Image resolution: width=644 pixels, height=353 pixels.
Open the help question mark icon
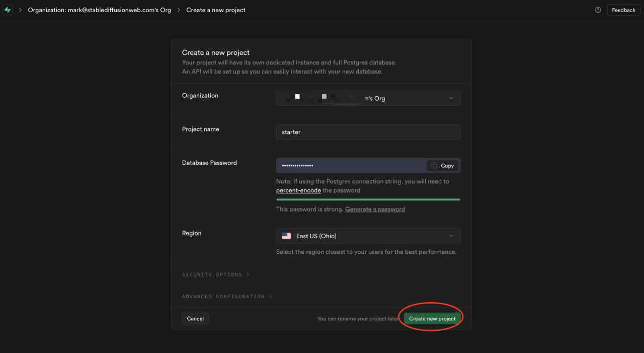tap(598, 10)
